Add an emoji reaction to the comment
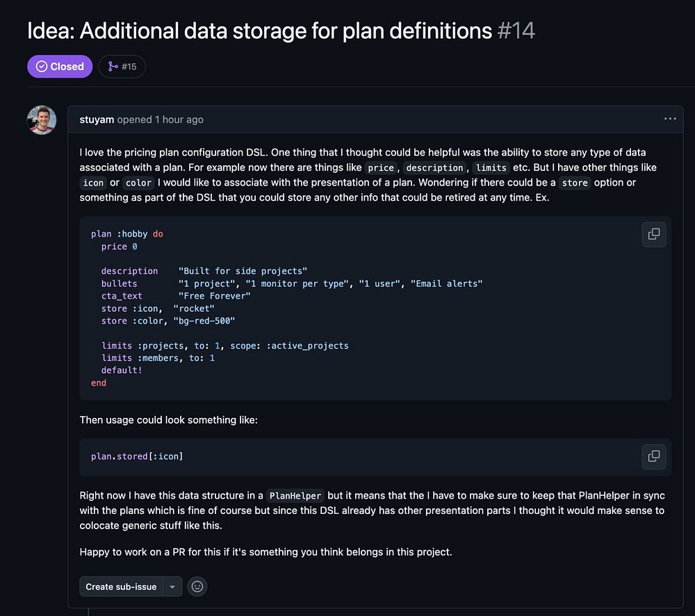695x616 pixels. [197, 587]
